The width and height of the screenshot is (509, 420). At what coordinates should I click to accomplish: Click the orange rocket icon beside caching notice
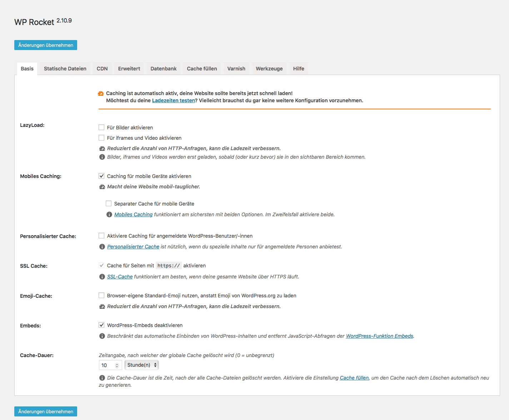coord(101,94)
